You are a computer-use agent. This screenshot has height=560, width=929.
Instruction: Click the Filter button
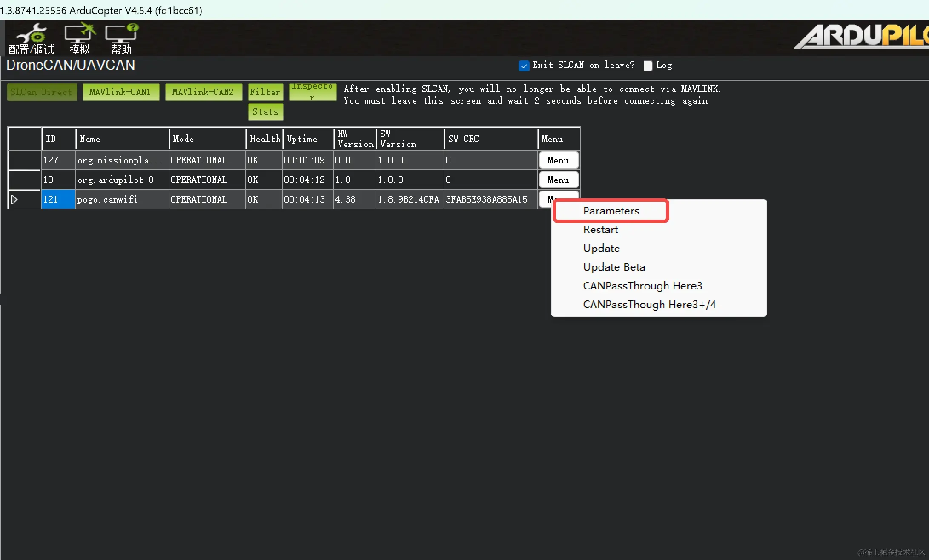tap(265, 92)
